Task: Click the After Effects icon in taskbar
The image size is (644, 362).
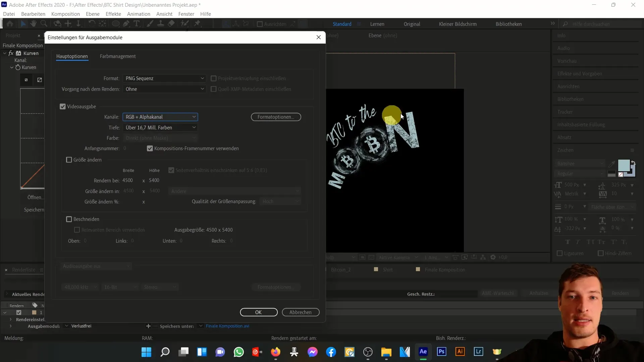Action: (x=423, y=352)
